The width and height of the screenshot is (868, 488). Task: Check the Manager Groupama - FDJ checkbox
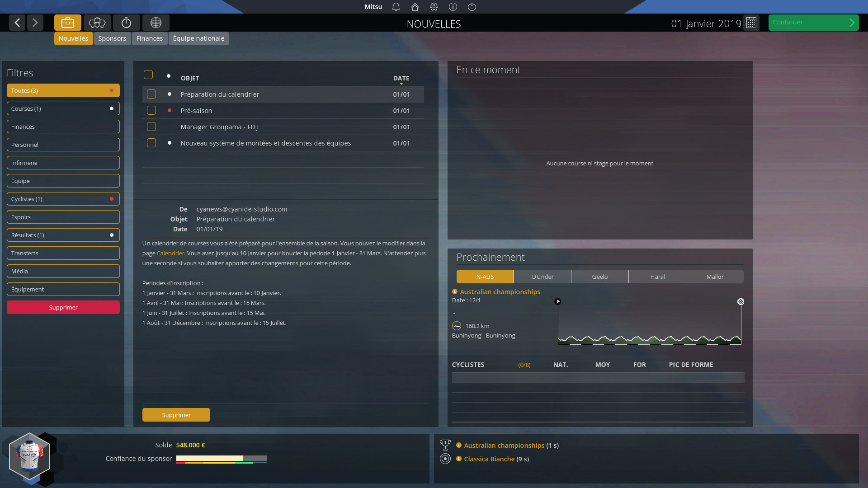tap(151, 127)
